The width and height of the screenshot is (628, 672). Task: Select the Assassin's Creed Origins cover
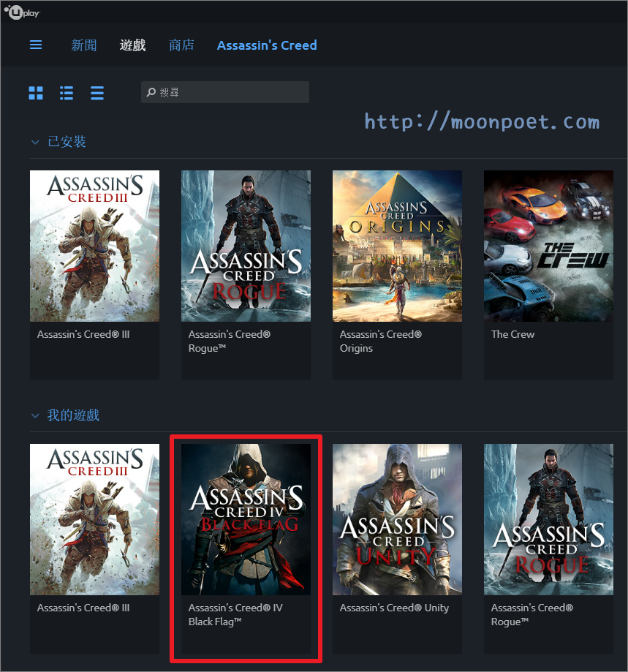pos(397,246)
